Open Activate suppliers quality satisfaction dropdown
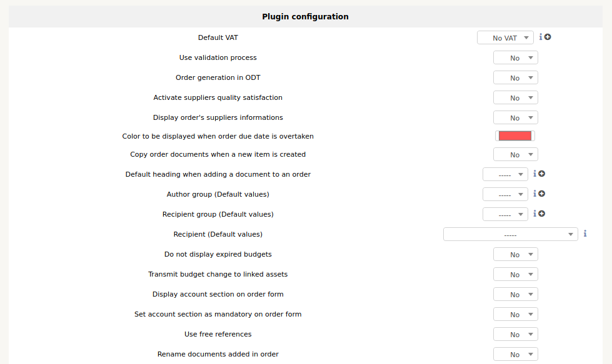This screenshot has width=612, height=364. tap(515, 98)
